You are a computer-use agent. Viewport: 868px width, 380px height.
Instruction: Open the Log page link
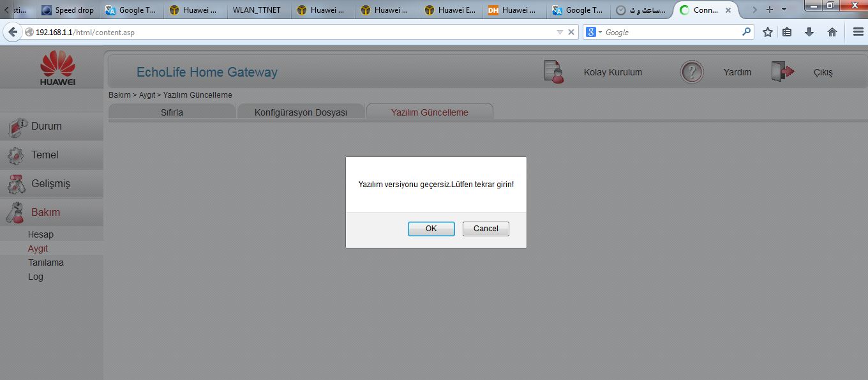(36, 277)
